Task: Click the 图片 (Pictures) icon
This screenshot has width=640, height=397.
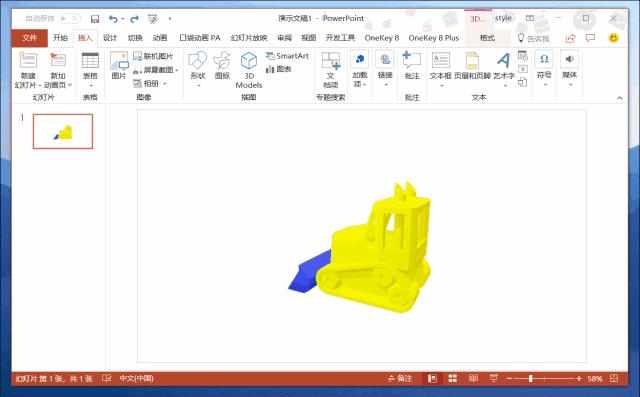Action: pyautogui.click(x=119, y=65)
